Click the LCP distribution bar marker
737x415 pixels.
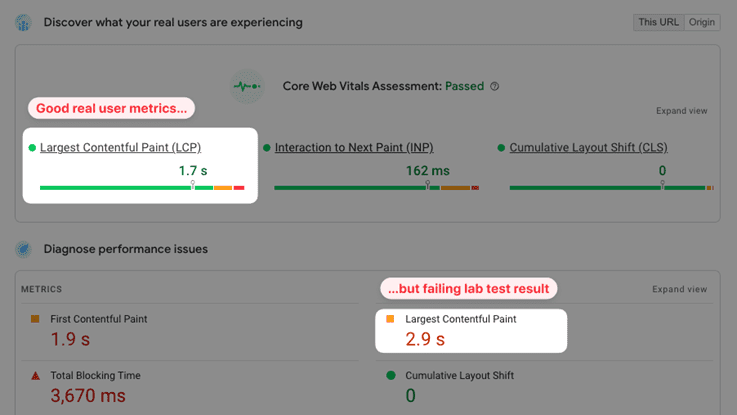coord(193,184)
